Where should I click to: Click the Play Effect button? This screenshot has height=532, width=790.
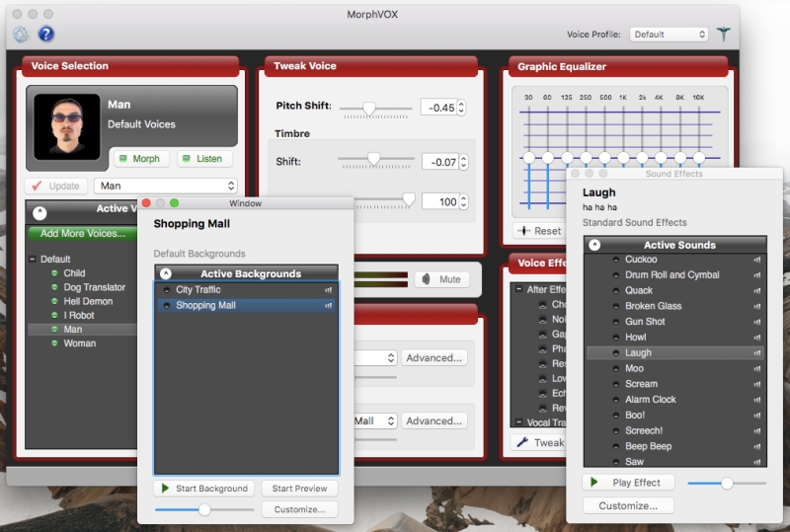click(x=628, y=483)
